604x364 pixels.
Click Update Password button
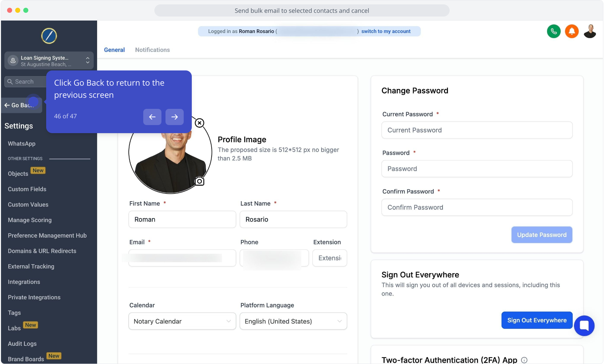click(x=542, y=235)
